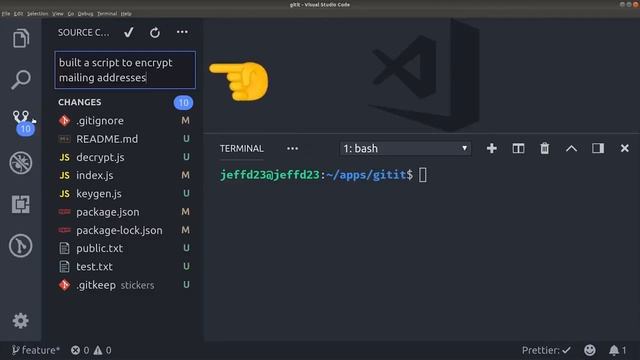Screen dimensions: 640x360
Task: Switch branch via feature* in the status bar
Action: point(36,350)
